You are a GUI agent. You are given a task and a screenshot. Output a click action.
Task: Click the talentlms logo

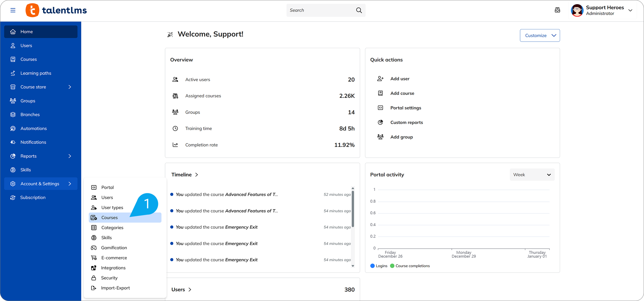click(x=56, y=10)
